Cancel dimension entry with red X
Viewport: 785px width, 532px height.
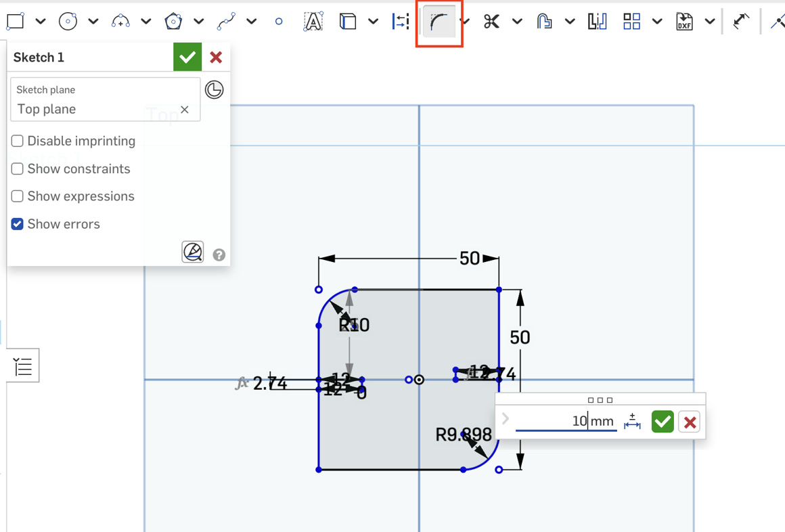coord(690,422)
